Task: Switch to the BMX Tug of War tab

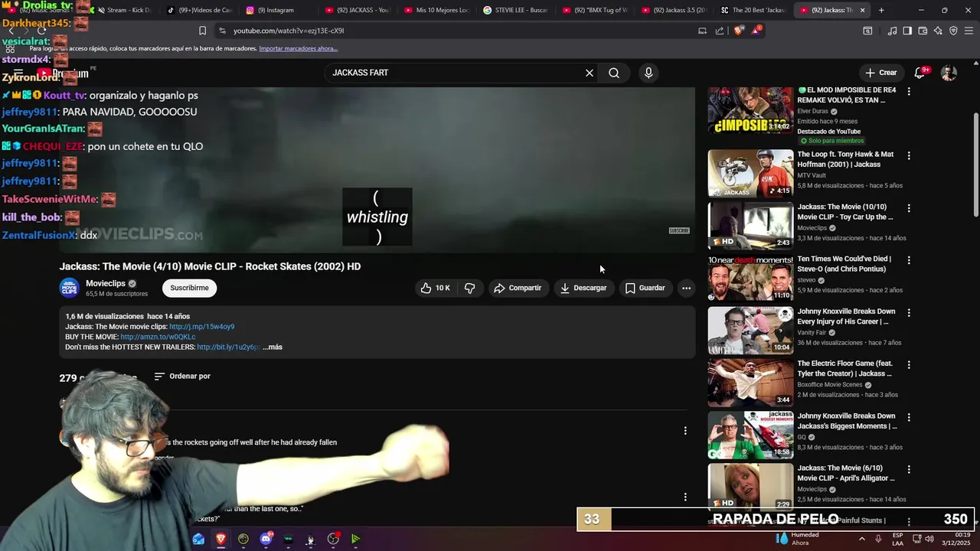Action: (596, 10)
